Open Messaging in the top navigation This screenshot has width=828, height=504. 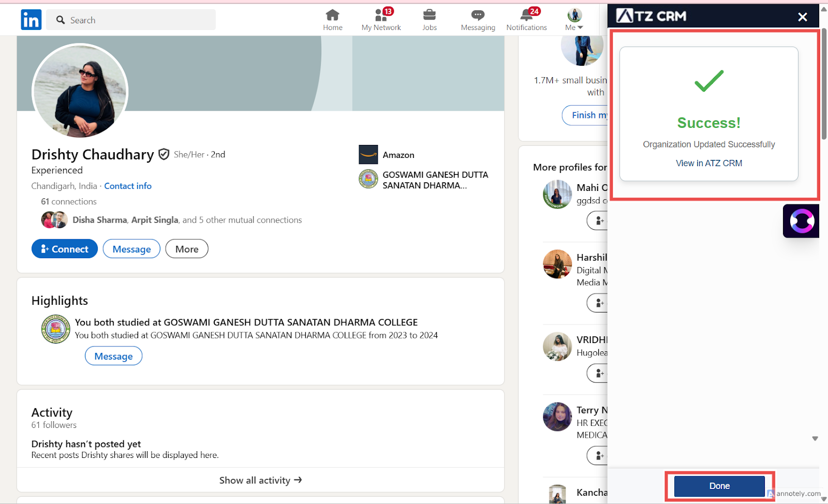point(478,20)
